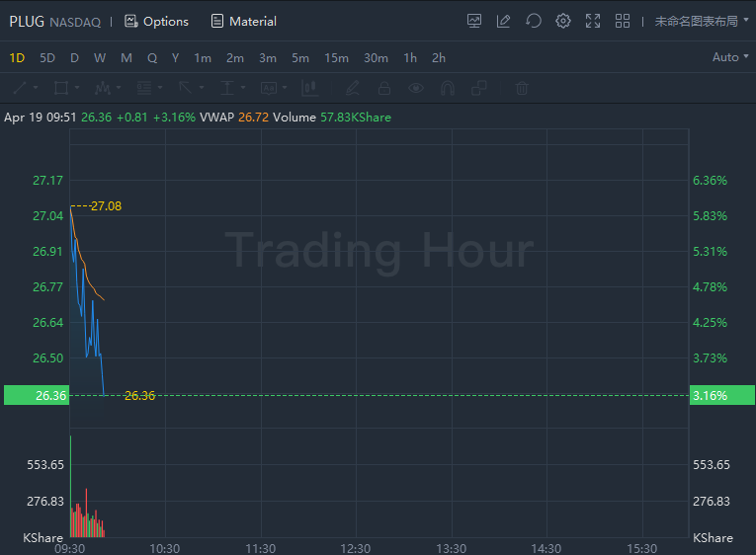Open chart settings gear icon

click(x=563, y=21)
